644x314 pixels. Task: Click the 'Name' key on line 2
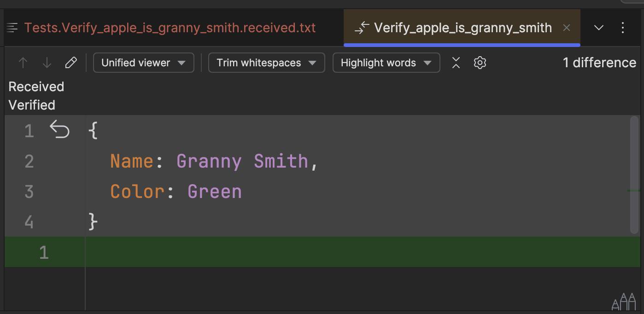pyautogui.click(x=132, y=161)
